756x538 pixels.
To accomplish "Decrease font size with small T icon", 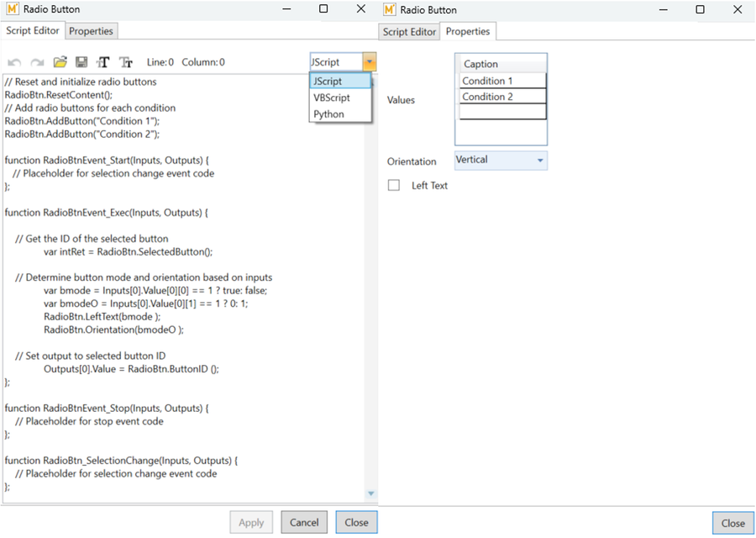I will point(126,62).
